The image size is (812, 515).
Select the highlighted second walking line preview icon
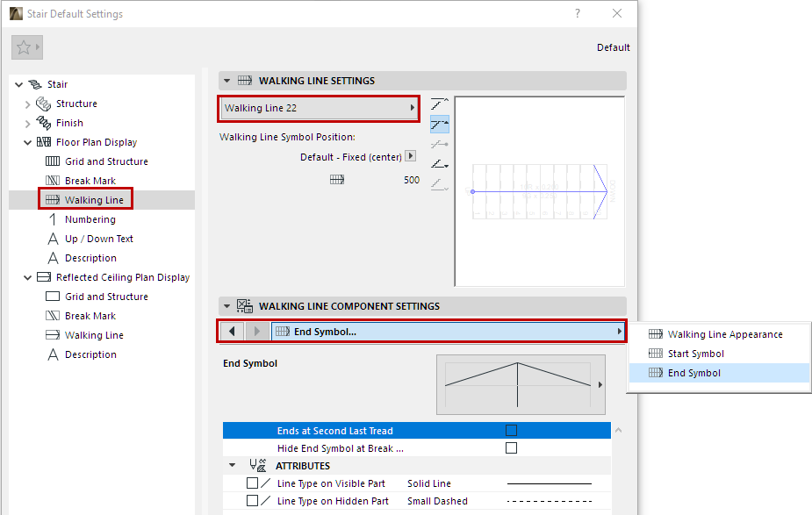[x=440, y=125]
